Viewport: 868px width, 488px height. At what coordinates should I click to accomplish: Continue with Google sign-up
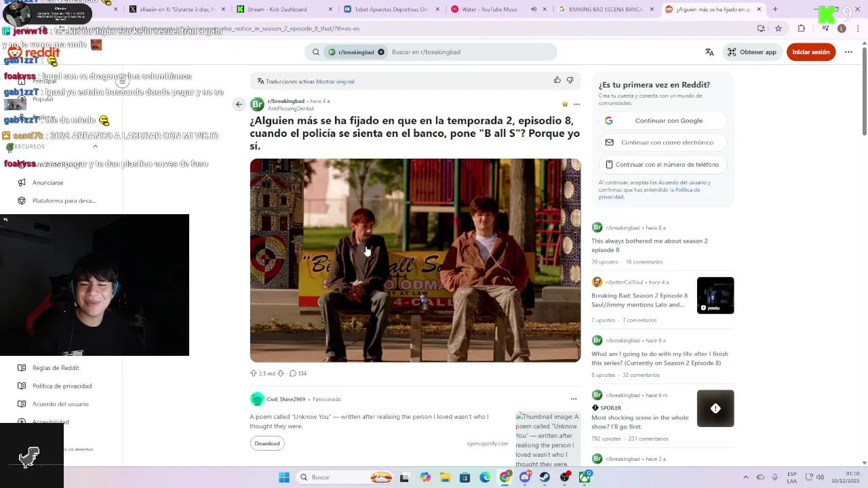pos(663,121)
